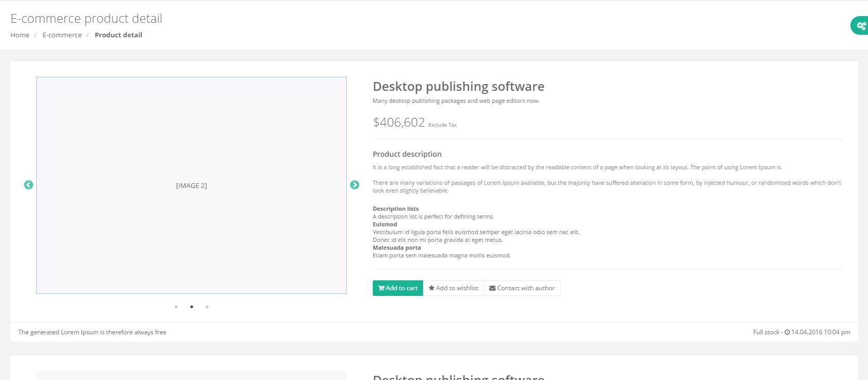Select the active middle carousel dot
The width and height of the screenshot is (868, 380).
click(x=192, y=307)
